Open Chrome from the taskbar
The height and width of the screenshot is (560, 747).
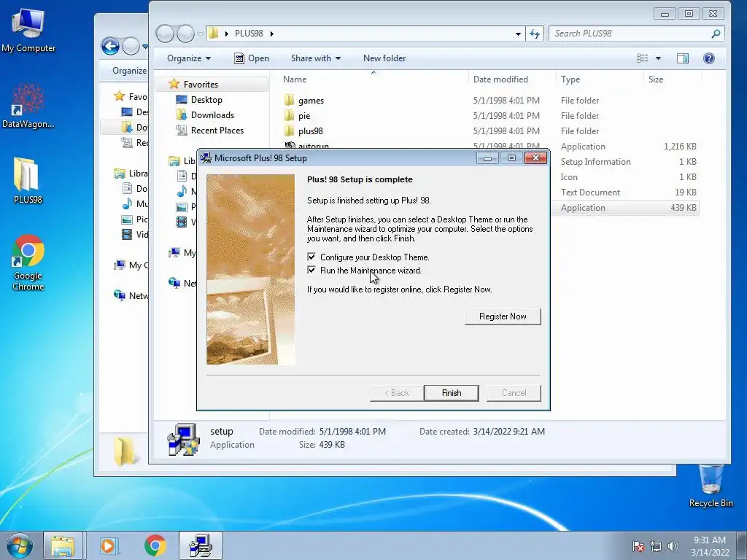pyautogui.click(x=155, y=545)
